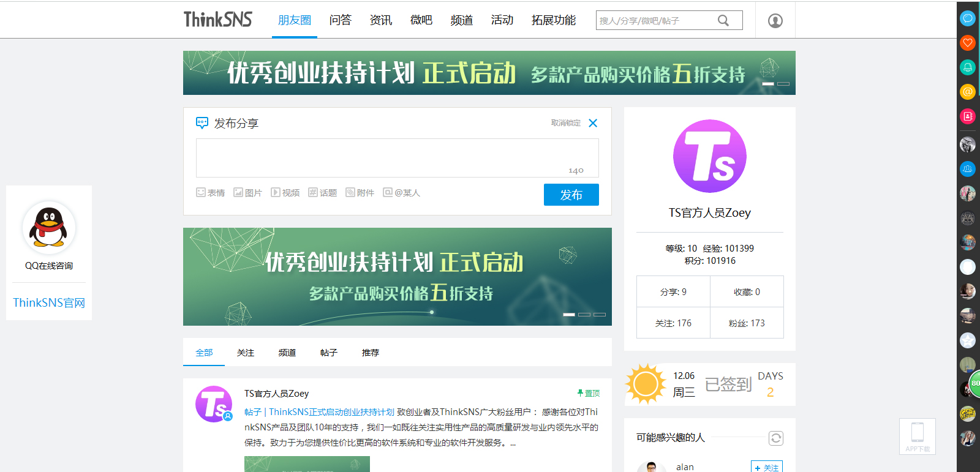This screenshot has height=472, width=980.
Task: Select the 频道 feed tab
Action: (287, 353)
